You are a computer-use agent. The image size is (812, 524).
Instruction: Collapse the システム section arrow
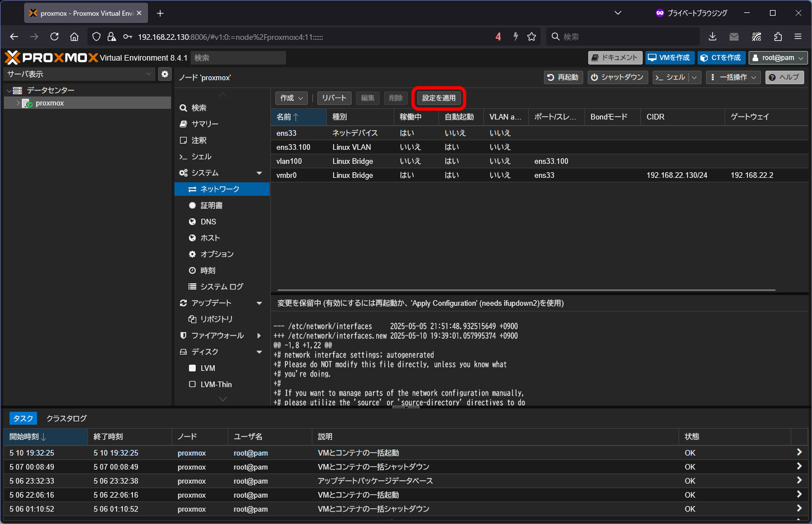(x=259, y=173)
